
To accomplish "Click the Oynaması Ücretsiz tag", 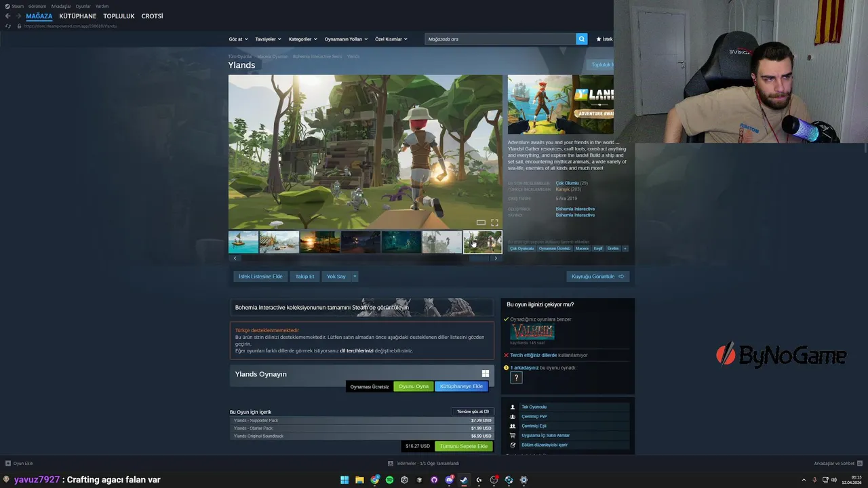I will click(x=555, y=248).
